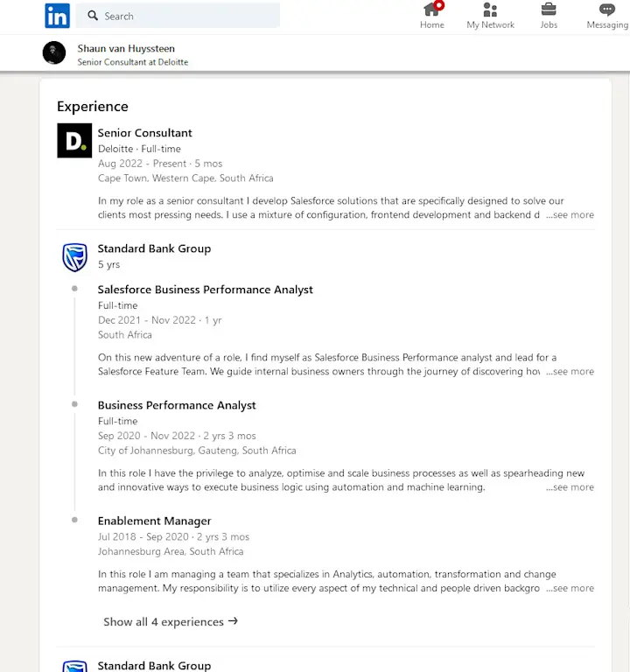
Task: Click 'Dec 2021 - Nov 2022 · 1 yr' date
Action: pos(159,320)
